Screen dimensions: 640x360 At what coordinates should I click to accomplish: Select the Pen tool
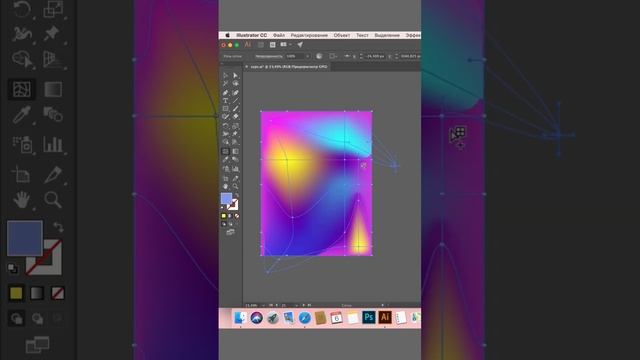point(225,93)
